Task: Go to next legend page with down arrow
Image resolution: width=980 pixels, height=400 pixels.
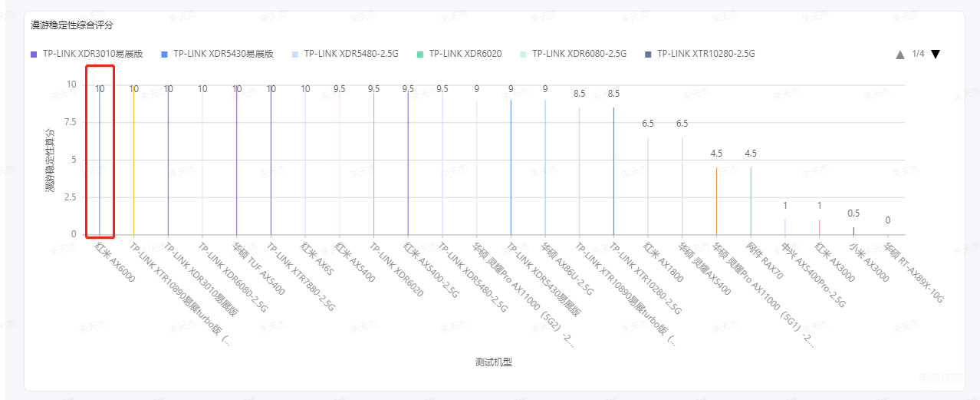Action: pyautogui.click(x=935, y=54)
